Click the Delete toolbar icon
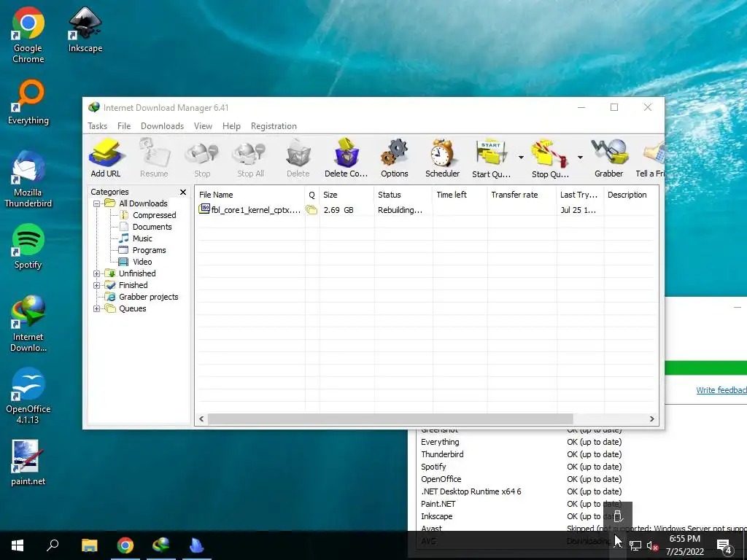 298,158
